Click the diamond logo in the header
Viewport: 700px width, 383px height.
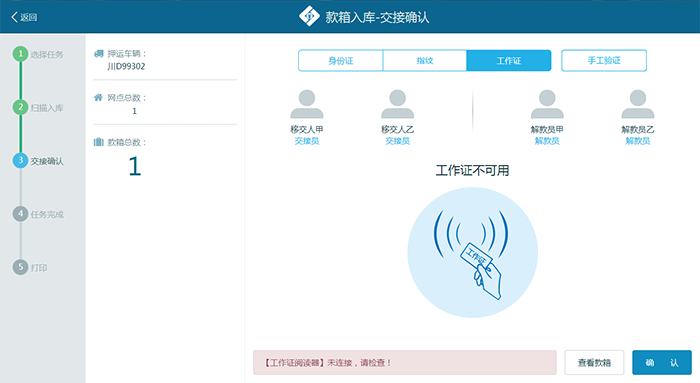309,17
